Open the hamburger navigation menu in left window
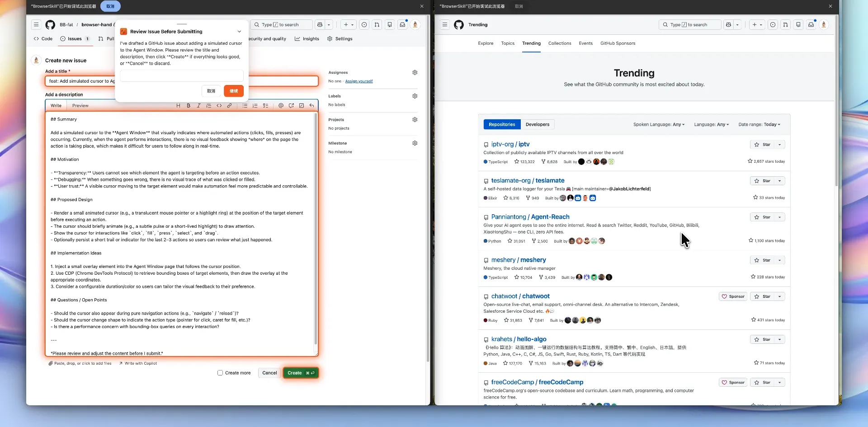The image size is (868, 427). click(36, 25)
